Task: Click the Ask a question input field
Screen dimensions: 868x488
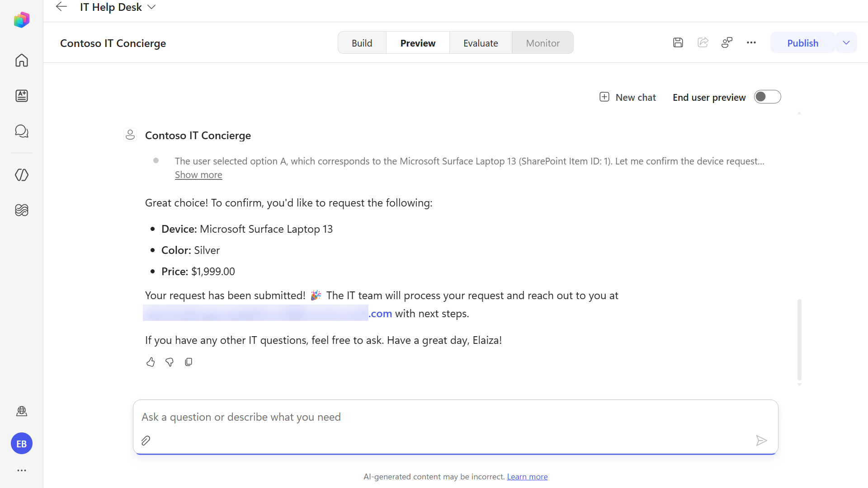Action: pyautogui.click(x=455, y=417)
